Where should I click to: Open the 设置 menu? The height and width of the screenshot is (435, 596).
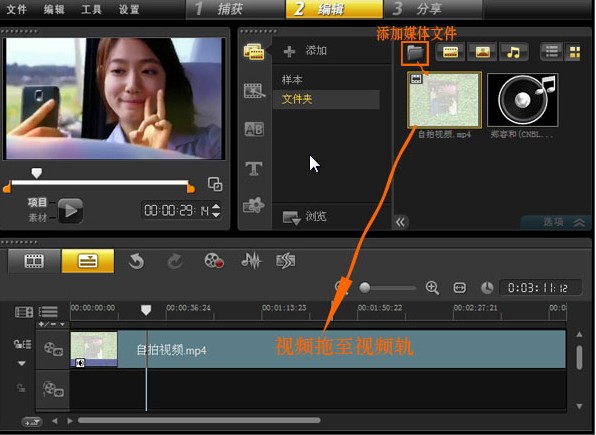click(129, 9)
